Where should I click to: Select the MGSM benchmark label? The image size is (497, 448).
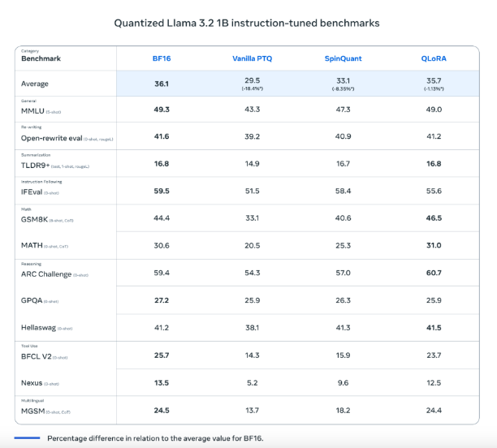click(33, 410)
